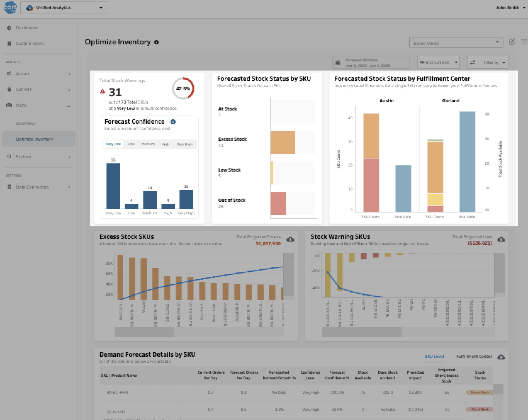Select the Medium confidence level option
Image resolution: width=528 pixels, height=420 pixels.
[148, 144]
